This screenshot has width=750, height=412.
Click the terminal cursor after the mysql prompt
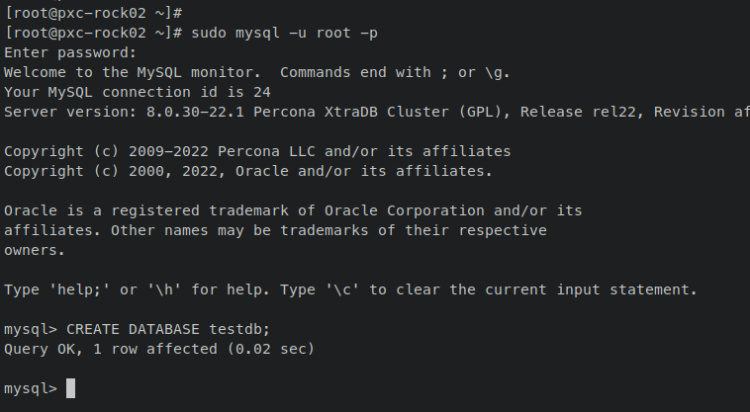(x=71, y=388)
